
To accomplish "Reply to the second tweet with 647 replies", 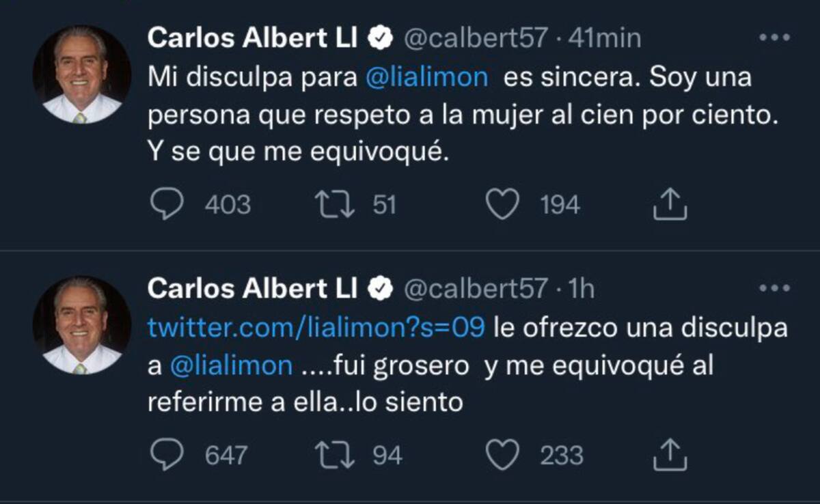I will coord(165,455).
